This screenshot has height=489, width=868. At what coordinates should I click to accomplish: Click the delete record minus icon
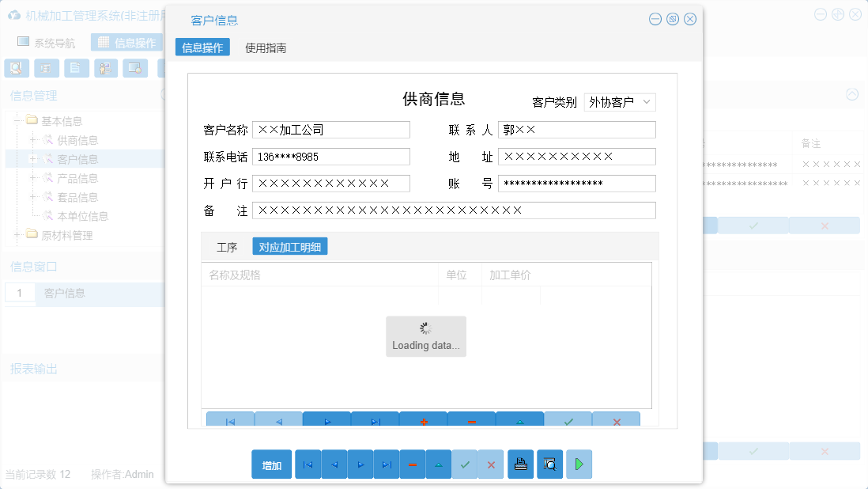[413, 464]
